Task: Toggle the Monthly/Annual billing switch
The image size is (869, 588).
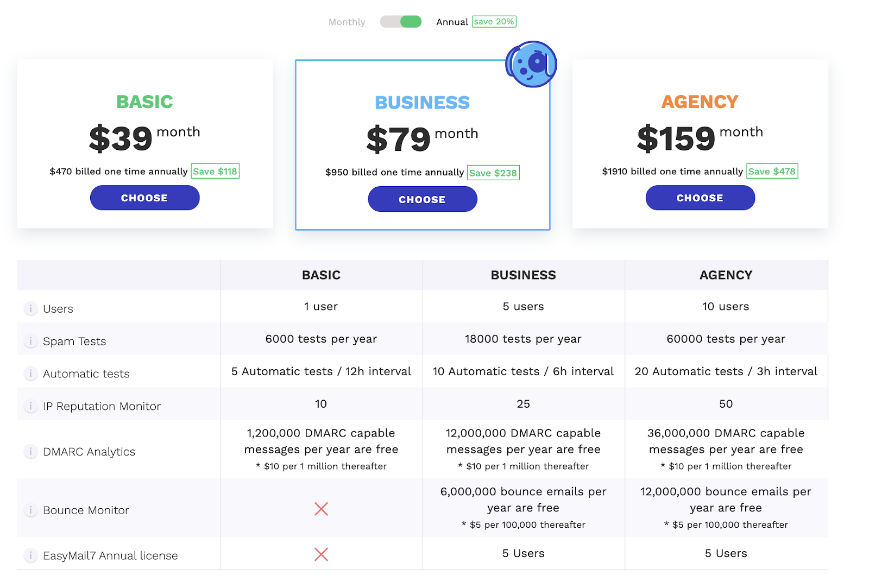Action: coord(401,22)
